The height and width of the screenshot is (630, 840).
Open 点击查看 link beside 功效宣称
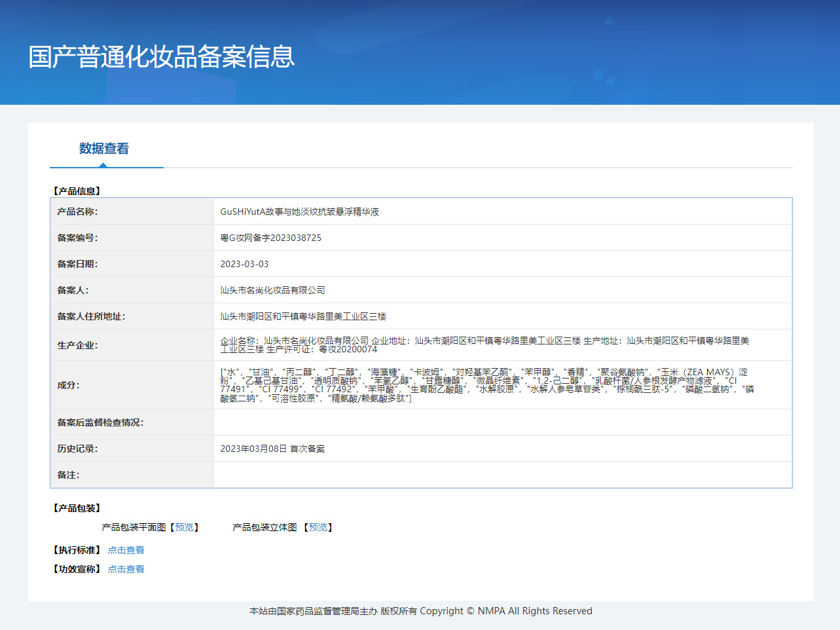tap(126, 569)
